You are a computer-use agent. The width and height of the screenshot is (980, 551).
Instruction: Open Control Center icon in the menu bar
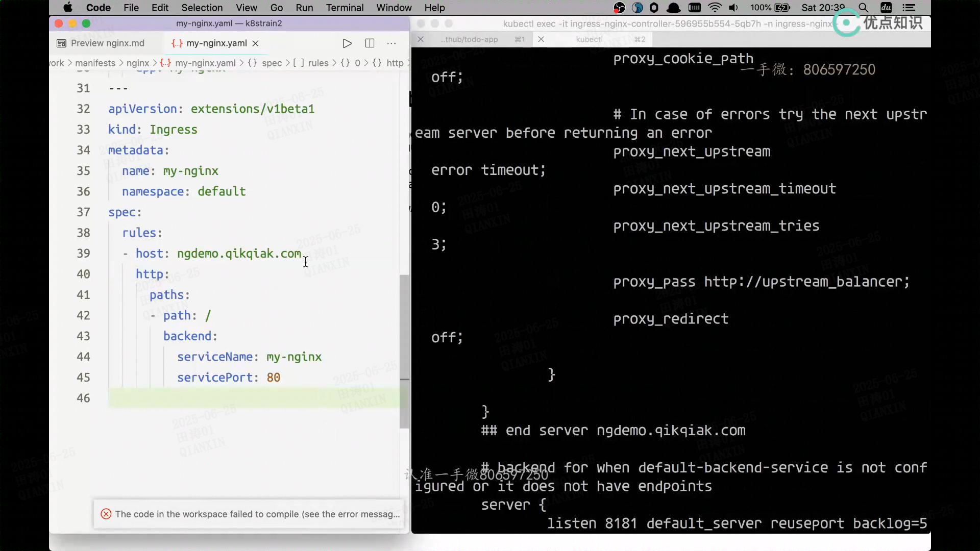(x=909, y=8)
